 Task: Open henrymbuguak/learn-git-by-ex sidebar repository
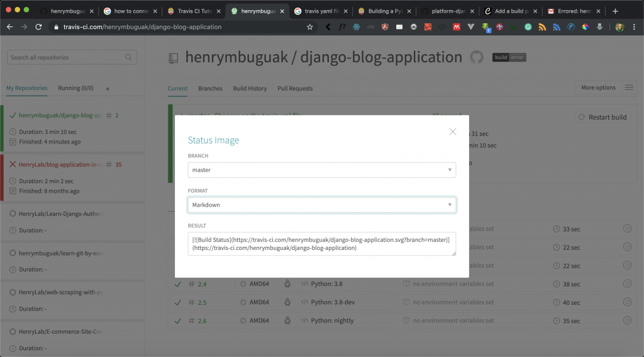(x=60, y=253)
